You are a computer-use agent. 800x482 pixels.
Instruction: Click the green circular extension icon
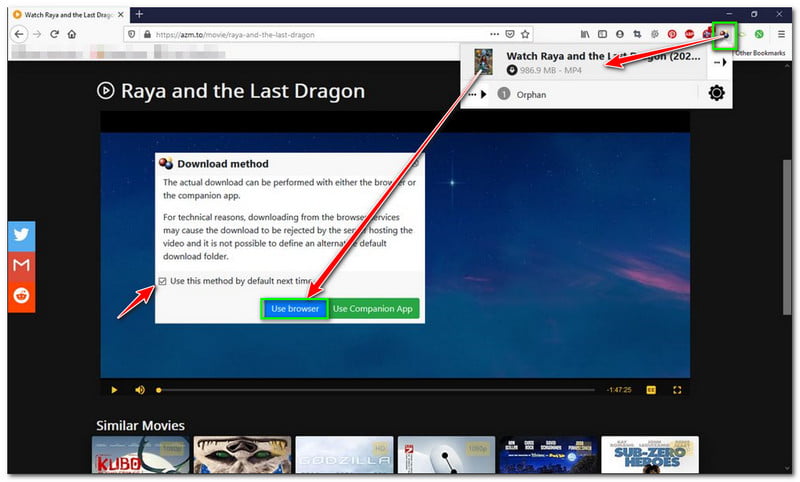(x=759, y=34)
